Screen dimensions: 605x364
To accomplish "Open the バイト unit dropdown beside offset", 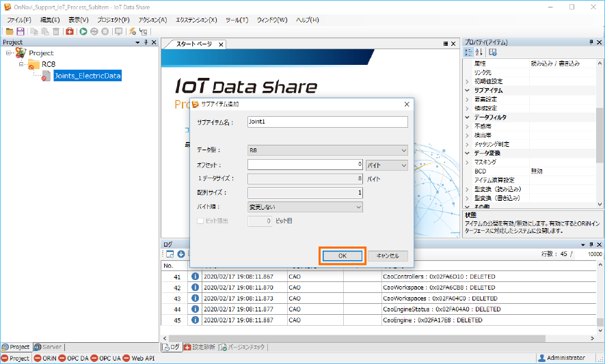I will pyautogui.click(x=386, y=165).
